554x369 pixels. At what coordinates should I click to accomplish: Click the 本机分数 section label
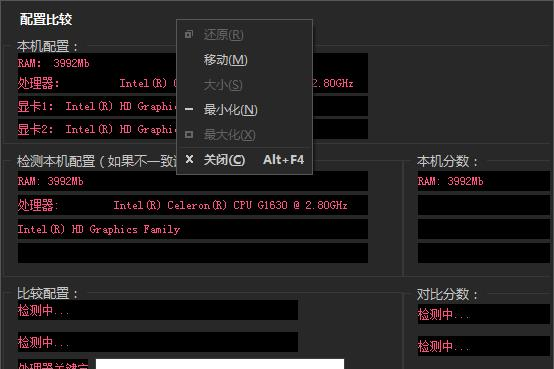[x=447, y=161]
